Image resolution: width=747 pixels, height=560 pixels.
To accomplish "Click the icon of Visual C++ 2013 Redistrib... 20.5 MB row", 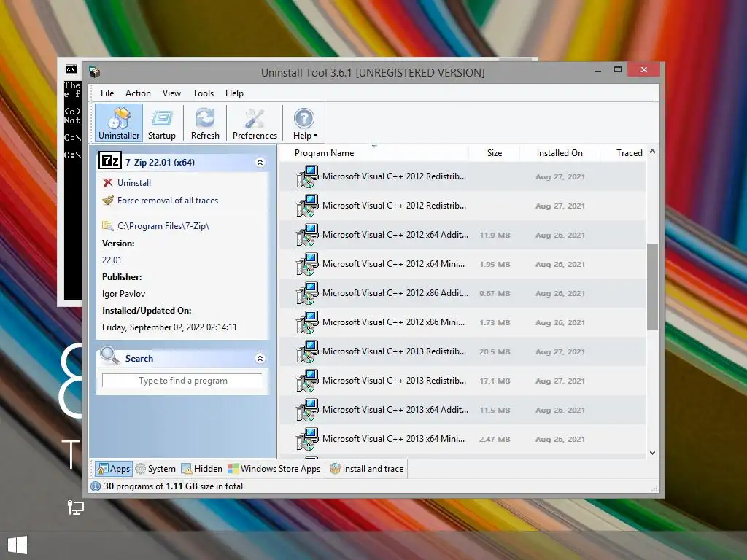I will coord(307,351).
